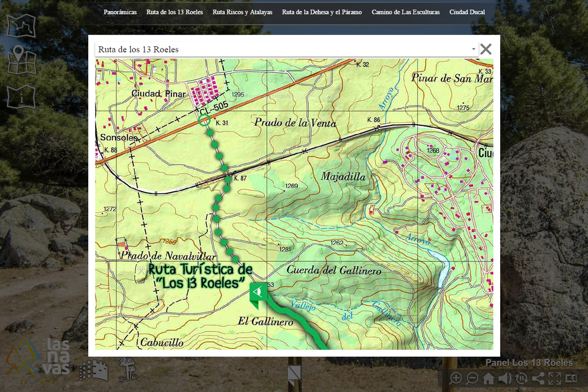The width and height of the screenshot is (588, 392).
Task: Click the Prado de Navalvillar map label
Action: (168, 256)
